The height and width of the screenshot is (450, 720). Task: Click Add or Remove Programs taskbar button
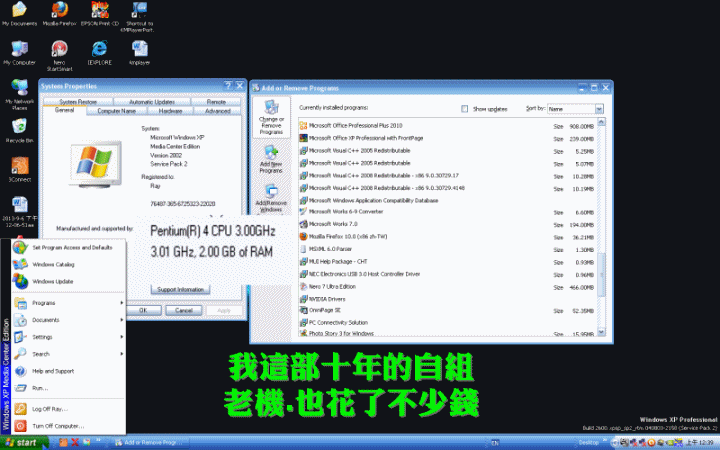(x=150, y=443)
